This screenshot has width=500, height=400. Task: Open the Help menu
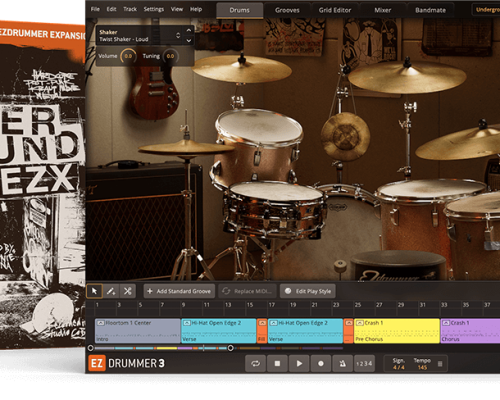[x=196, y=9]
